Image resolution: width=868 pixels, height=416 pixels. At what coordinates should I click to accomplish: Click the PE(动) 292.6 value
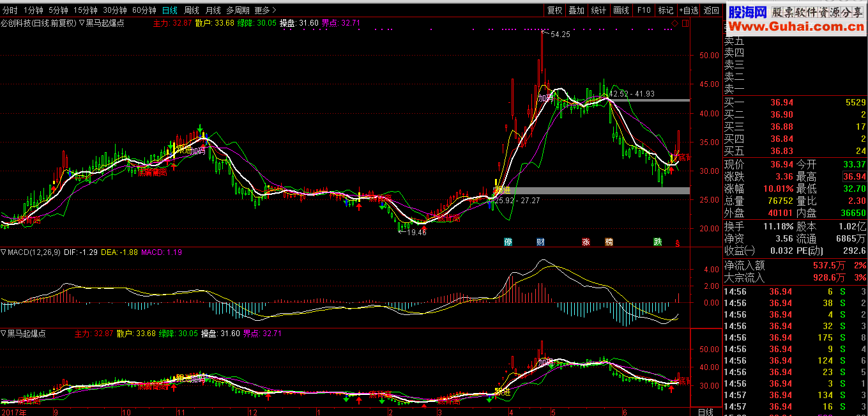tap(855, 251)
